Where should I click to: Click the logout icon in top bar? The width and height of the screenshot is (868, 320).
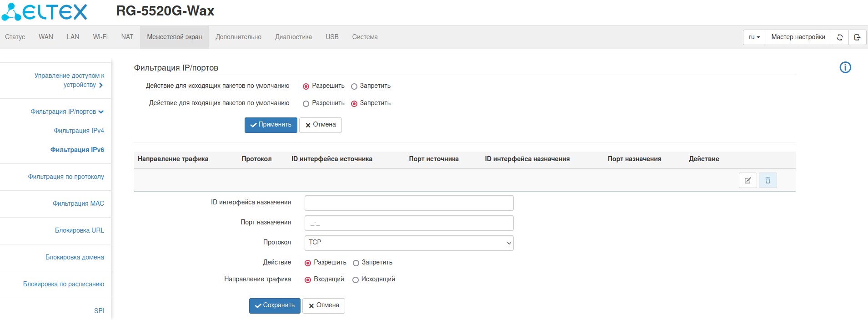(x=857, y=37)
